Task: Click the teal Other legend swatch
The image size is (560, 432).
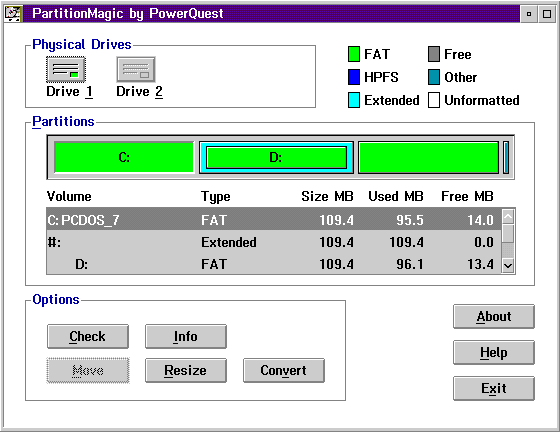Action: (434, 77)
